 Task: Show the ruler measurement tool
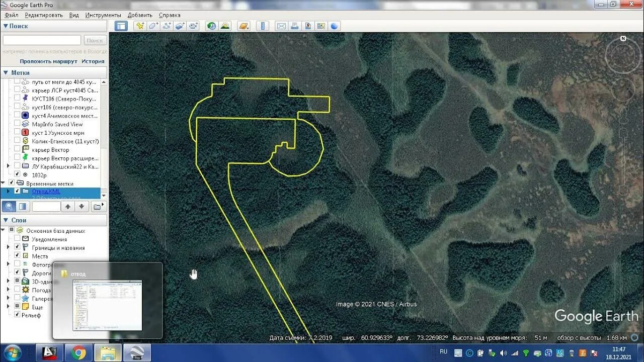[x=262, y=26]
